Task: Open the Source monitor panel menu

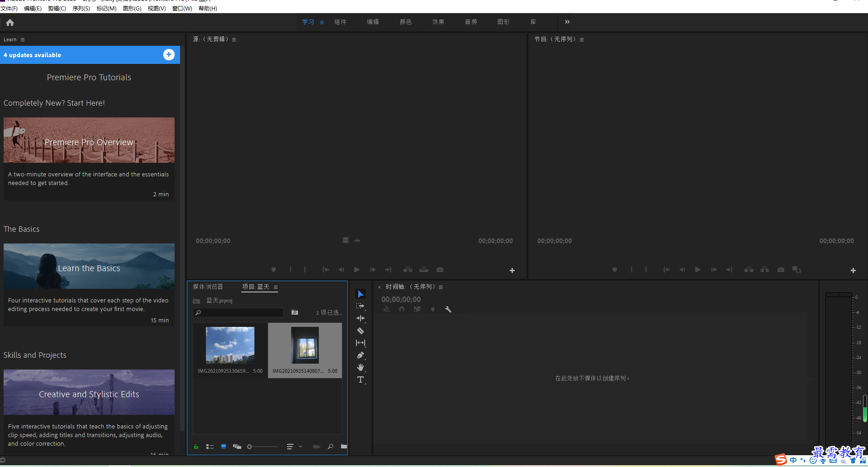Action: [234, 39]
